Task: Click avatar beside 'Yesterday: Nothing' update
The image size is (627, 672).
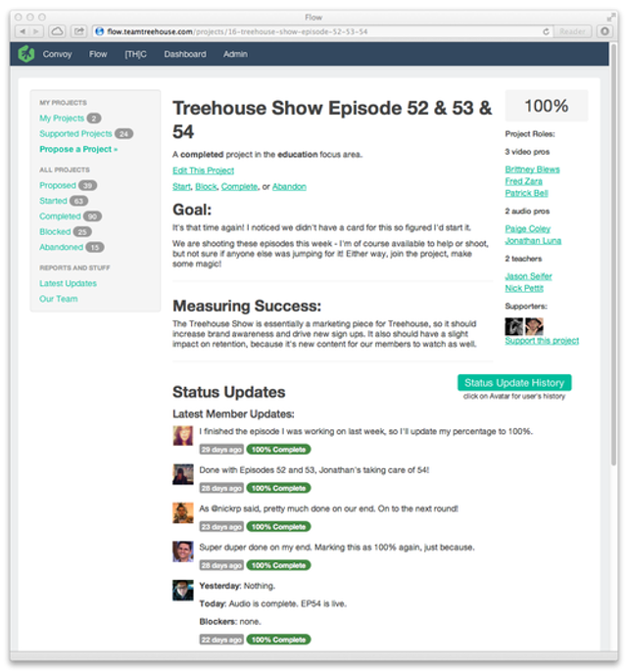Action: [183, 590]
